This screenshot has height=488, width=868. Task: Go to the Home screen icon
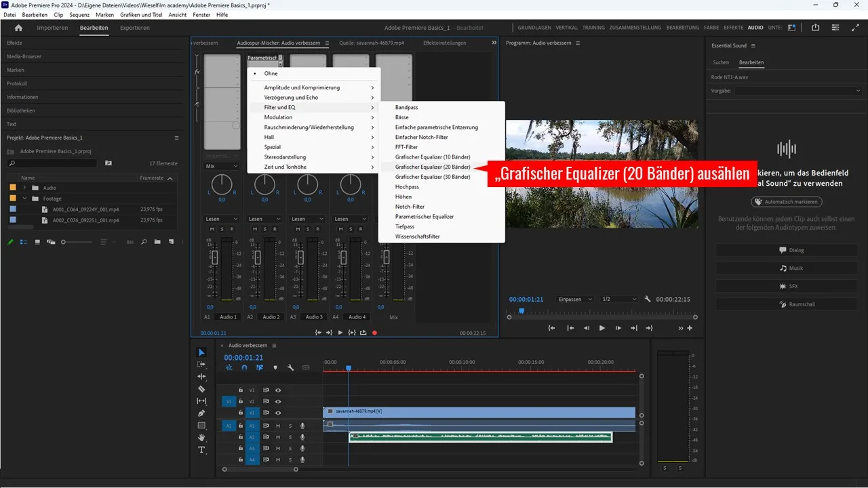(x=18, y=28)
